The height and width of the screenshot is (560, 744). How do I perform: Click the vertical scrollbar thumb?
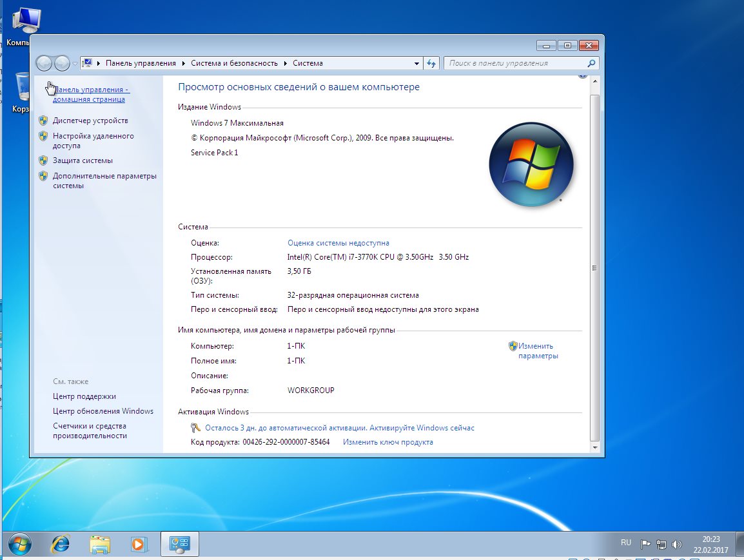click(x=594, y=268)
